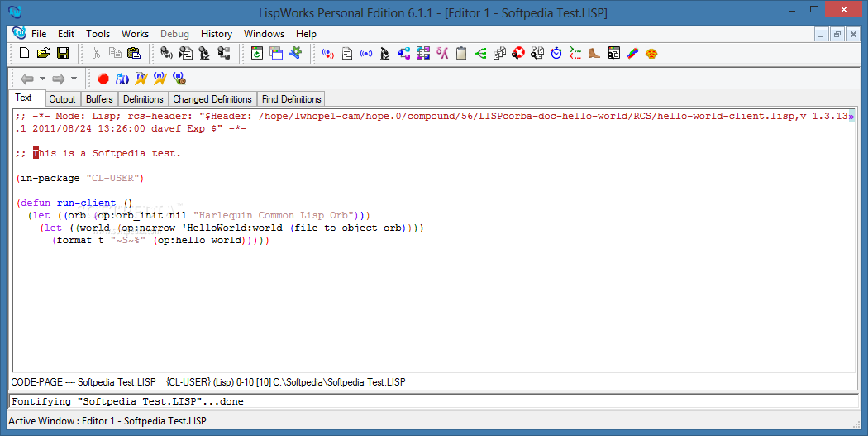This screenshot has height=436, width=868.
Task: Click the LispWorks logo icon in menu bar
Action: [x=19, y=33]
